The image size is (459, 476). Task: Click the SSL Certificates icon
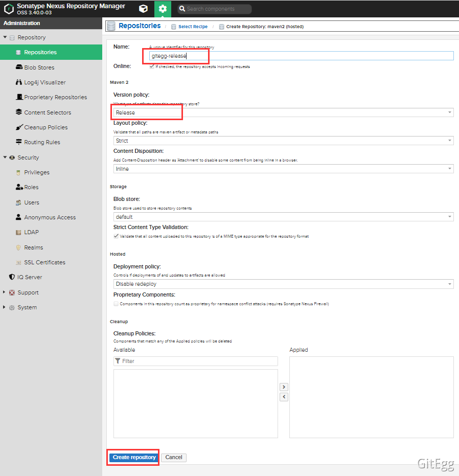(18, 262)
